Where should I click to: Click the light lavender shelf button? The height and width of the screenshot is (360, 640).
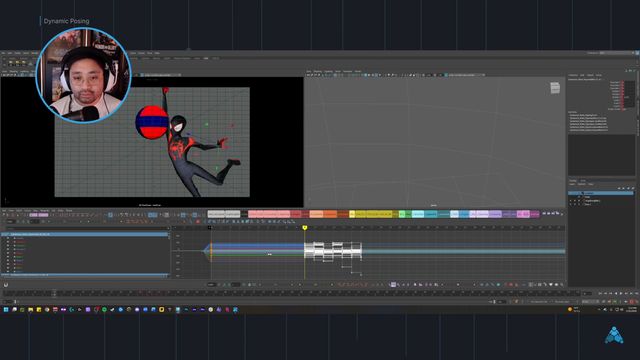[479, 214]
